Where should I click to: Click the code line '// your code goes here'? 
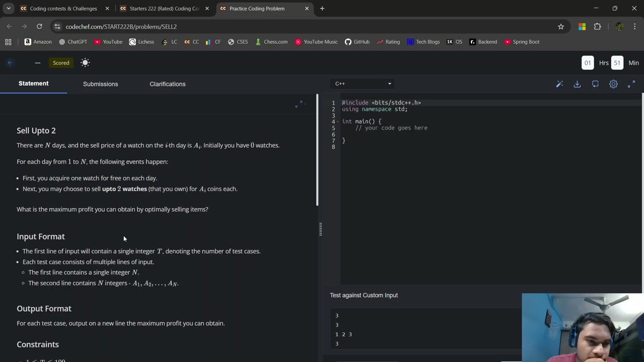coord(391,128)
